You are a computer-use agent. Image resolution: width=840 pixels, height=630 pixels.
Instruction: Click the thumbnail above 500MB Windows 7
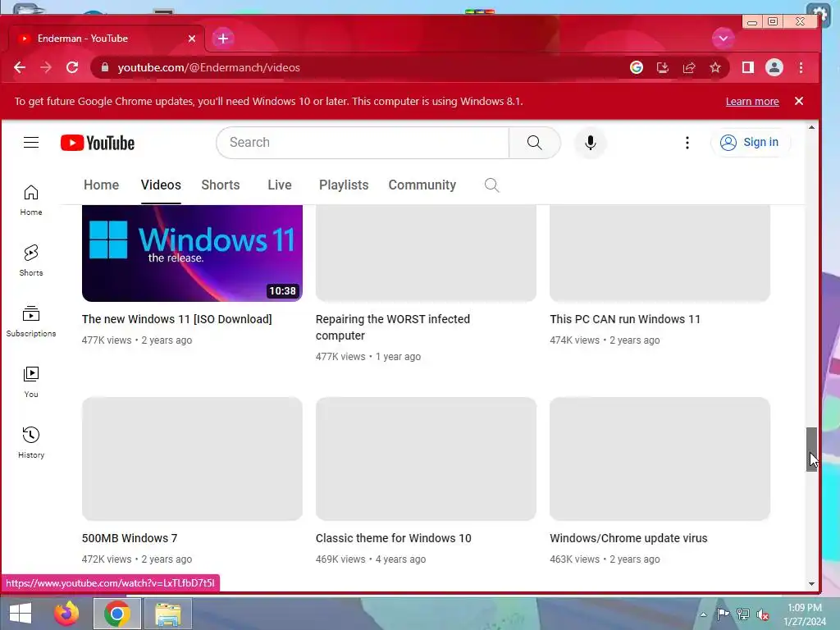point(192,459)
